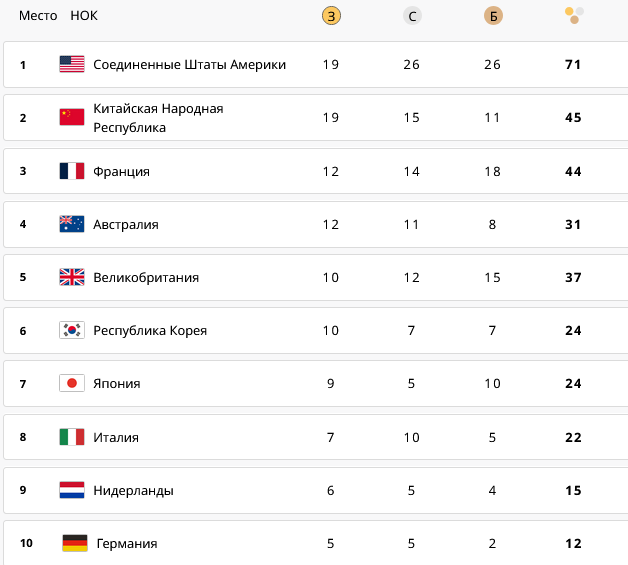Screen dimensions: 628x565
Task: Click the НОК column header
Action: [x=84, y=16]
